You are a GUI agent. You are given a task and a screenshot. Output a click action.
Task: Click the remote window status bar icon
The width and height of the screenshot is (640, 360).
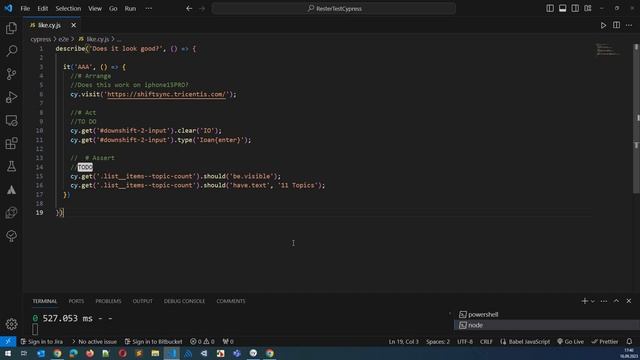pyautogui.click(x=8, y=341)
